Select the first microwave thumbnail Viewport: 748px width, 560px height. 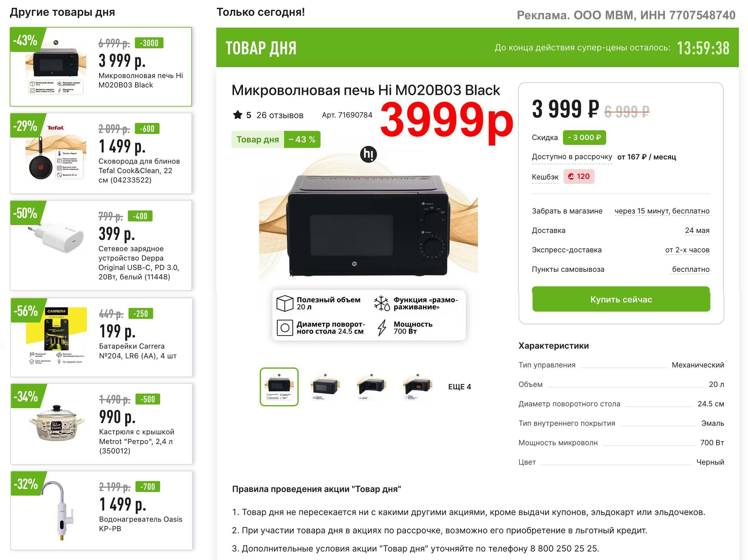(279, 387)
